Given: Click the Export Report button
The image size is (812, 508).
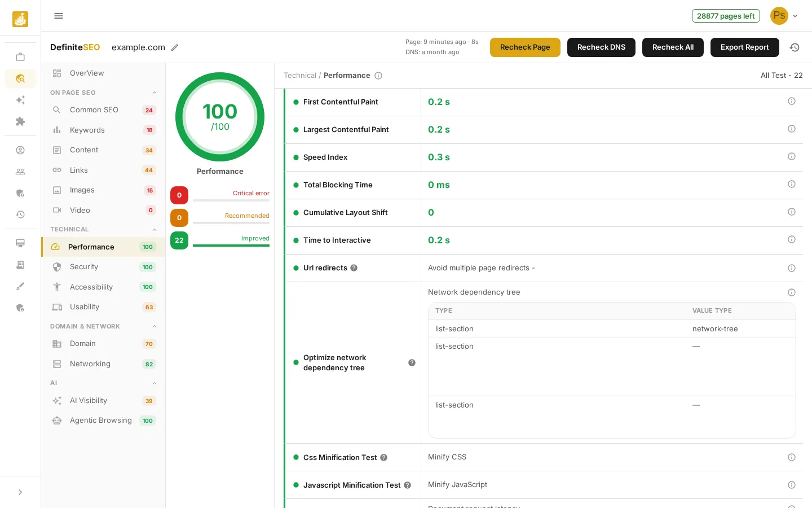Looking at the screenshot, I should [744, 47].
